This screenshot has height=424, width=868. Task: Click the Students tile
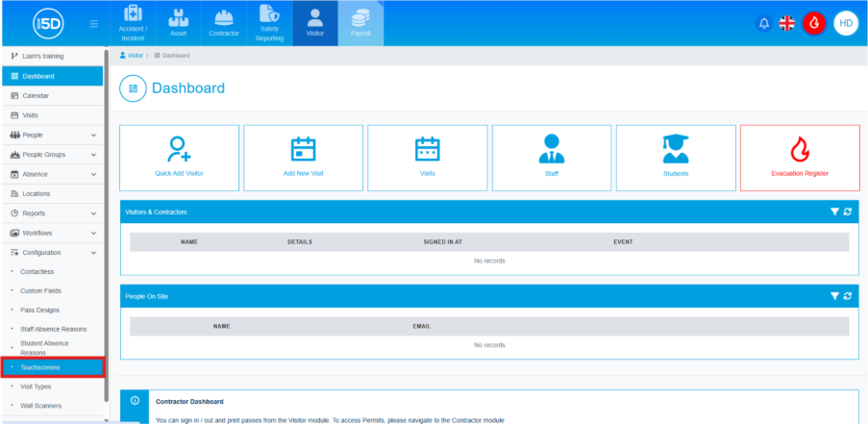click(x=676, y=158)
